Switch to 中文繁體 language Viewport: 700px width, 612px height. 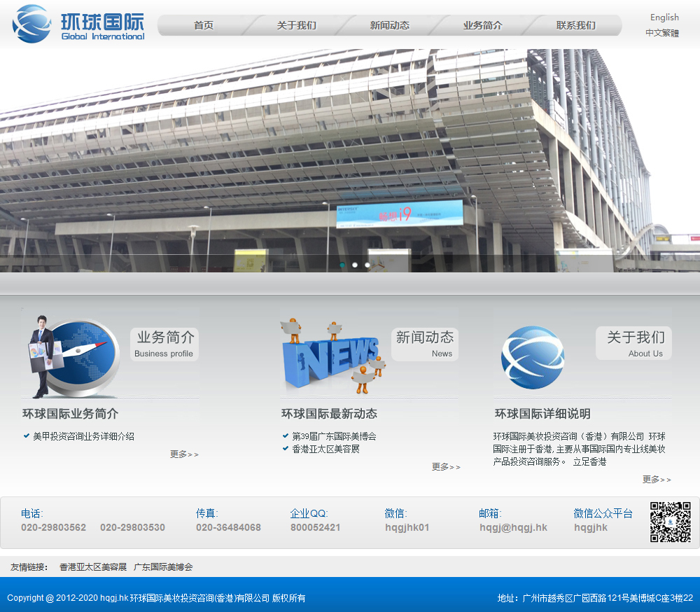click(661, 33)
